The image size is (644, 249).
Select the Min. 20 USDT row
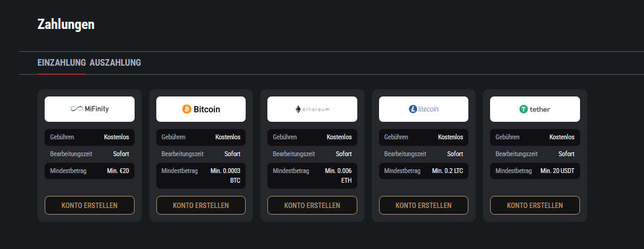pyautogui.click(x=535, y=171)
